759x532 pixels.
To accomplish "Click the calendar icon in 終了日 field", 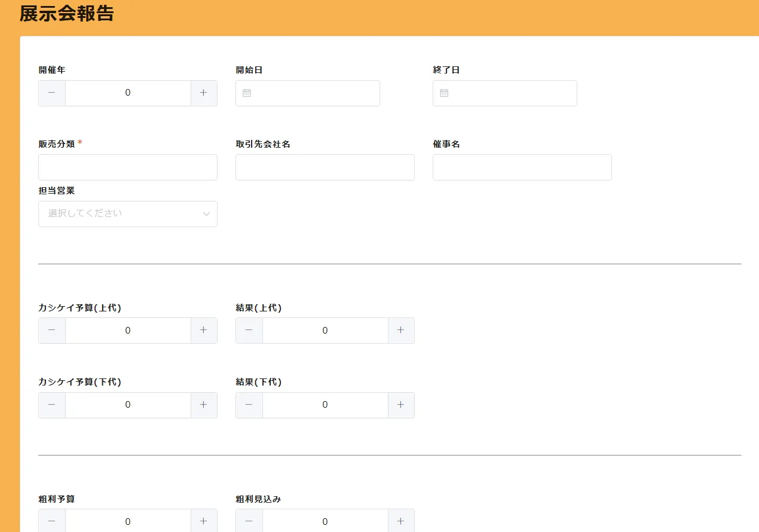I will (444, 93).
